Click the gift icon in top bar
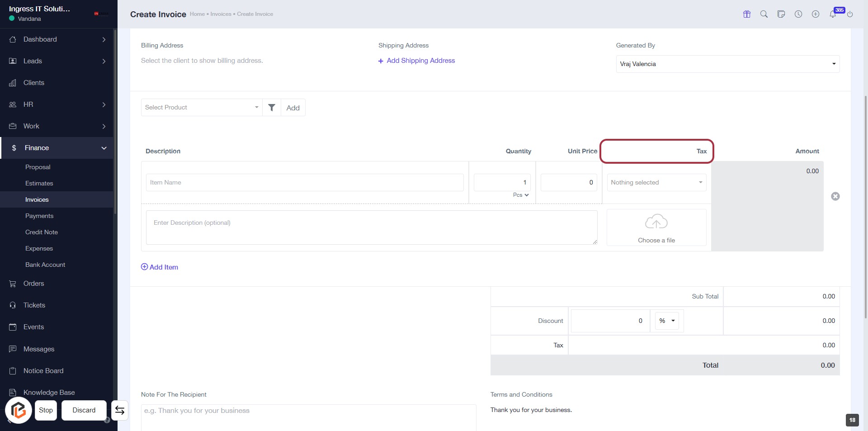Viewport: 868px width, 431px height. [x=746, y=14]
